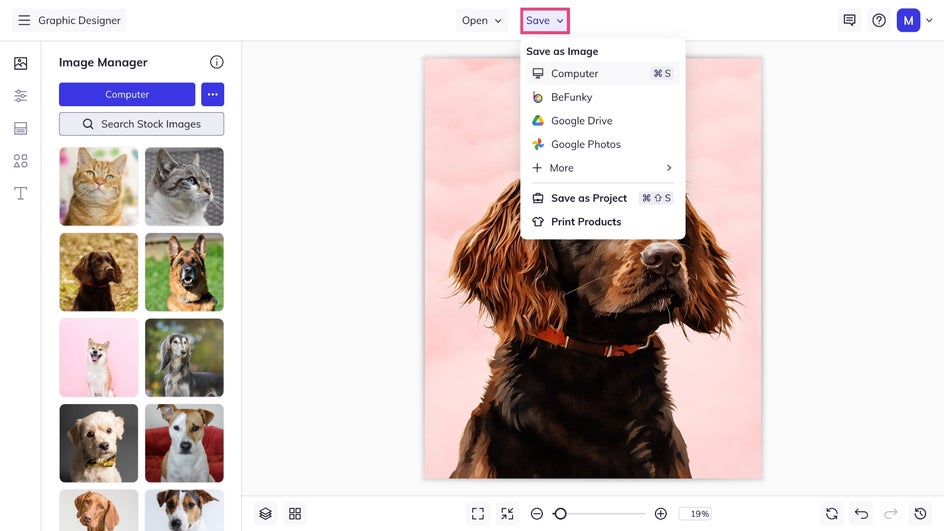
Task: Adjust the zoom slider handle
Action: (560, 514)
